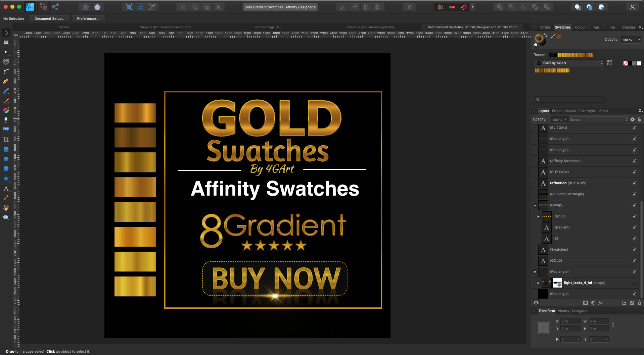Hide the reflection (BUY NOW) layer

click(x=634, y=183)
